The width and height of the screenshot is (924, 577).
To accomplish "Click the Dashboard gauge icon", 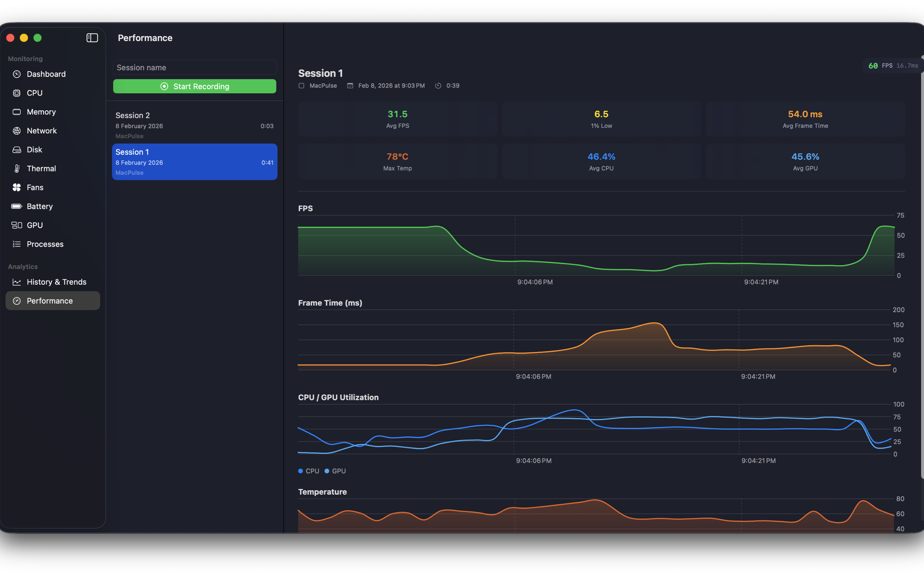I will point(17,74).
